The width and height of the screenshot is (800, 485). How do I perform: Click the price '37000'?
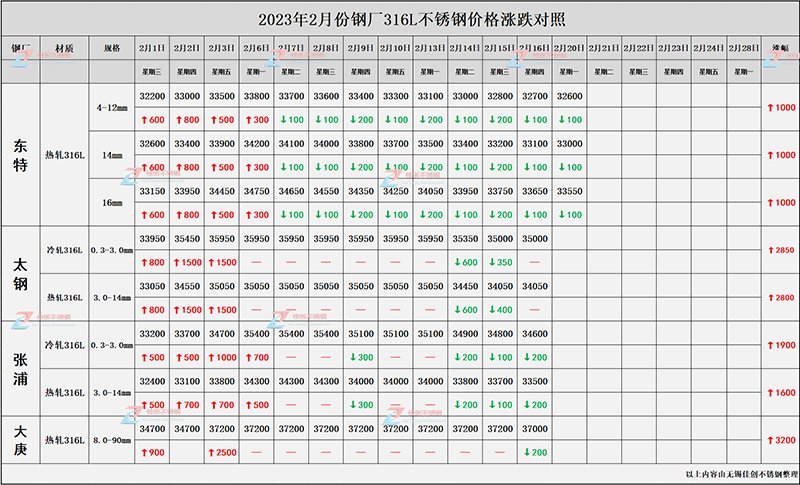pyautogui.click(x=535, y=429)
